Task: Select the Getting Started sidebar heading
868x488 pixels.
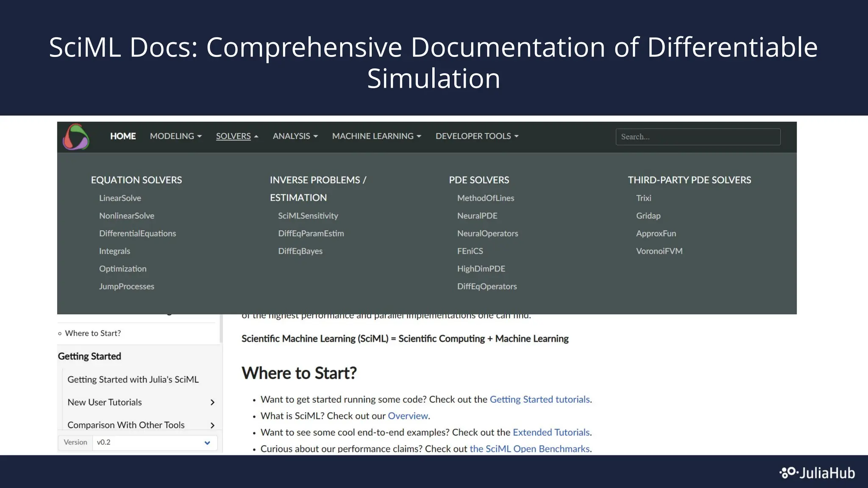Action: (89, 356)
